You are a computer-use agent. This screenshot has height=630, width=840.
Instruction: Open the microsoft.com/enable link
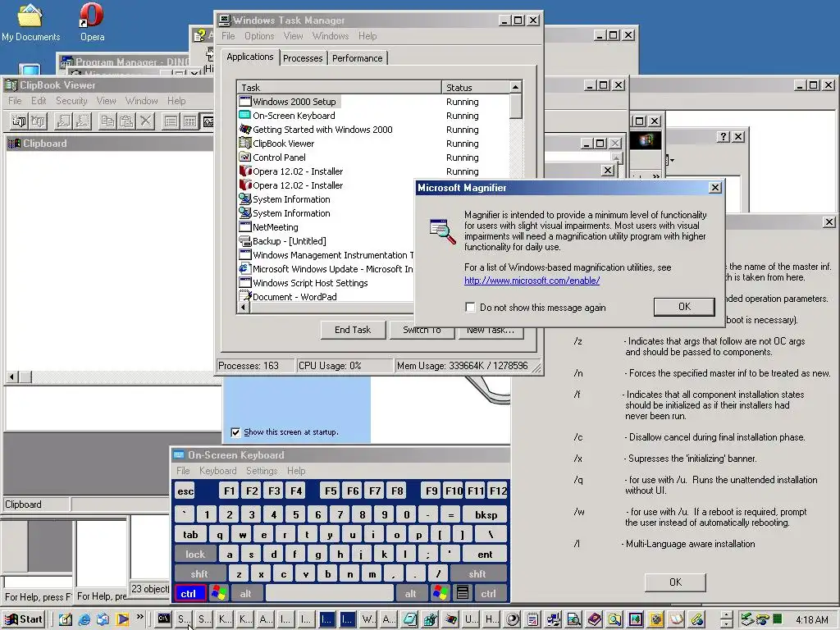pyautogui.click(x=532, y=281)
